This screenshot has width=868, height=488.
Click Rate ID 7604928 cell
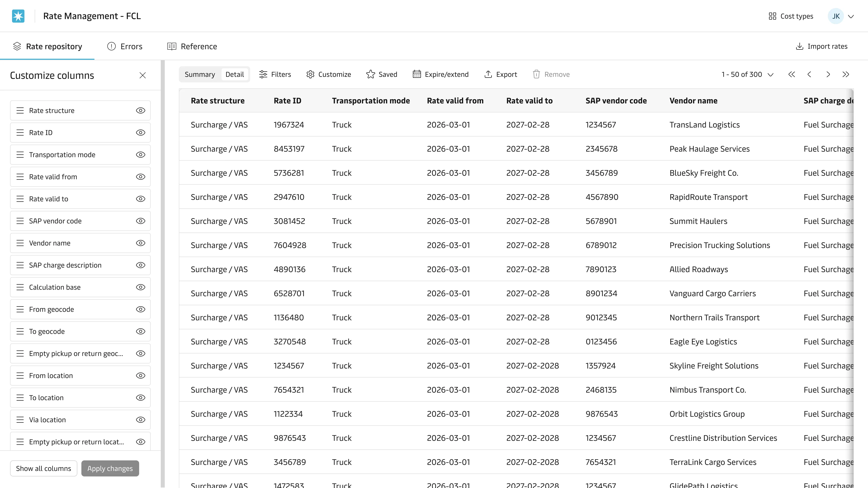tap(290, 245)
